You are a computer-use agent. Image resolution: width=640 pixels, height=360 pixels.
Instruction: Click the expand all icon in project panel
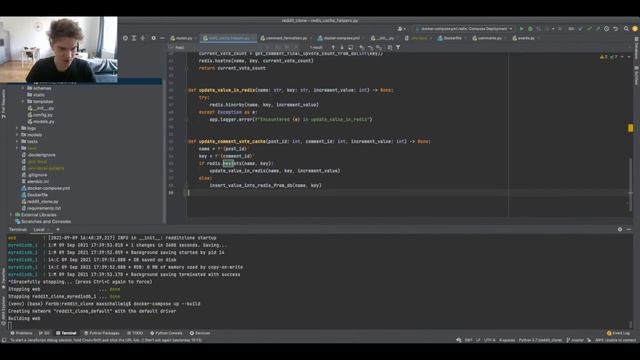pos(134,38)
